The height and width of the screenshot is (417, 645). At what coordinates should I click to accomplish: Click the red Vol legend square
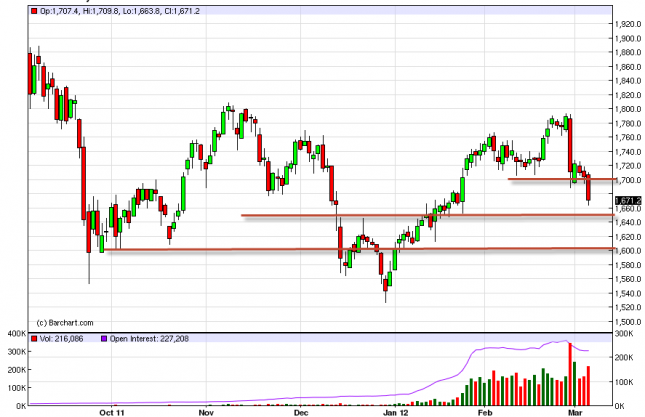(34, 338)
